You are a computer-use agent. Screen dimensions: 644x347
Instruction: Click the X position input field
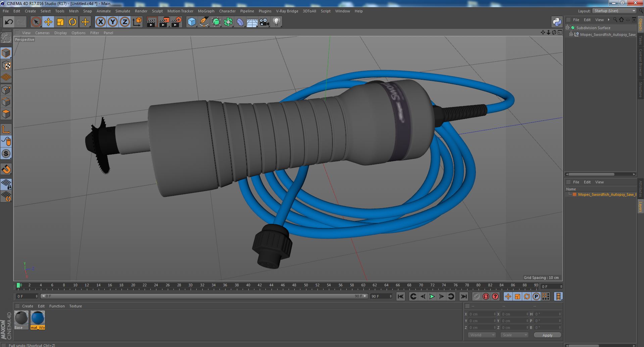(482, 314)
